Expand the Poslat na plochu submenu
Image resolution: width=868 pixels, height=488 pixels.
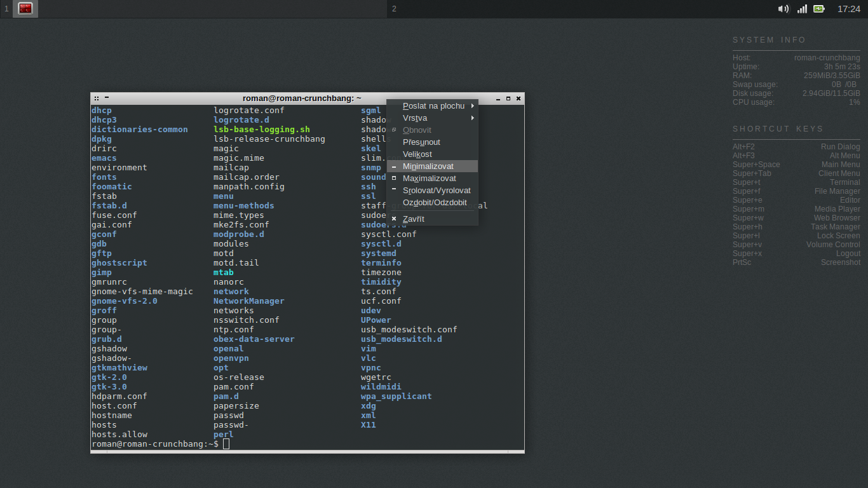click(x=433, y=106)
